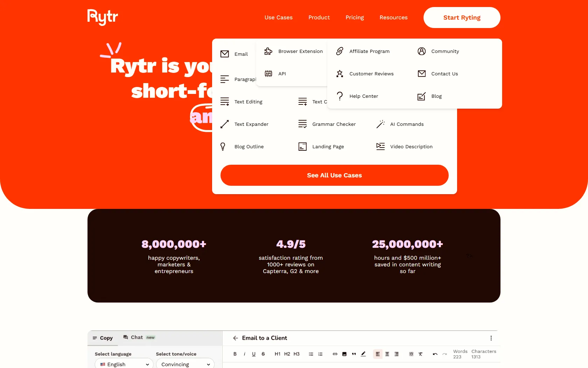The width and height of the screenshot is (588, 368).
Task: Toggle italic formatting
Action: click(x=244, y=354)
